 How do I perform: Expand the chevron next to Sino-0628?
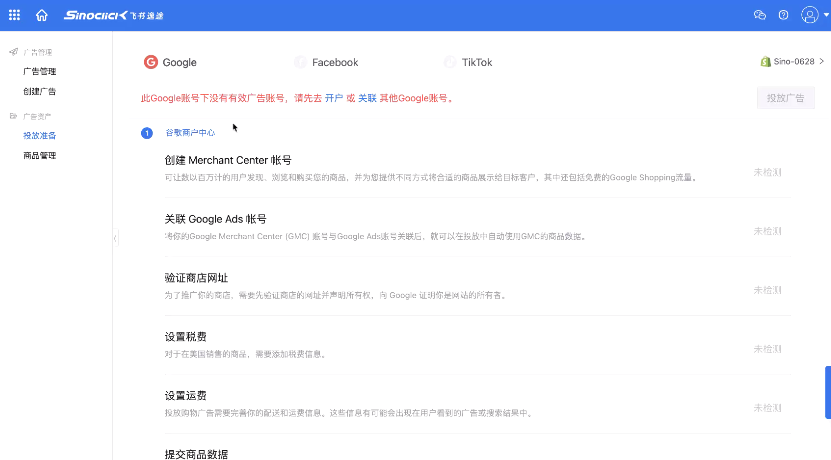coord(821,61)
